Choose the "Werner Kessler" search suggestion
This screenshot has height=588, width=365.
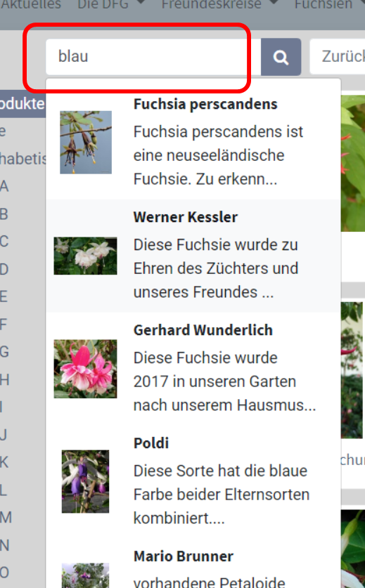(x=186, y=217)
